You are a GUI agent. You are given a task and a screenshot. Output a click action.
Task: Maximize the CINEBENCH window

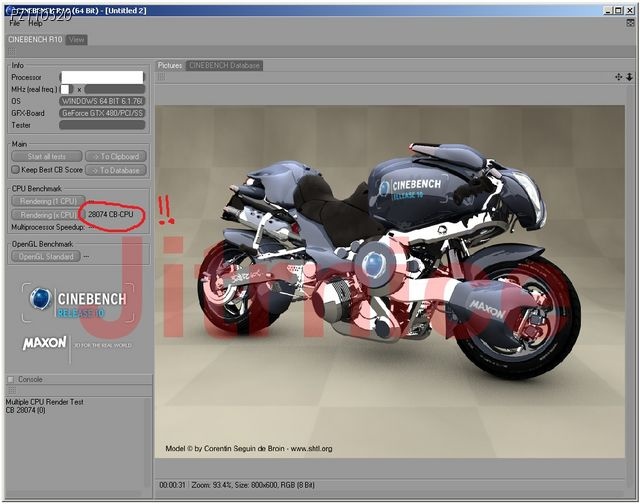(x=618, y=11)
